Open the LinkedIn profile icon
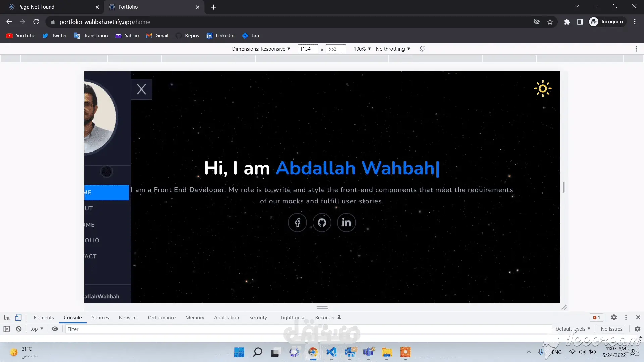The image size is (644, 362). (x=346, y=222)
